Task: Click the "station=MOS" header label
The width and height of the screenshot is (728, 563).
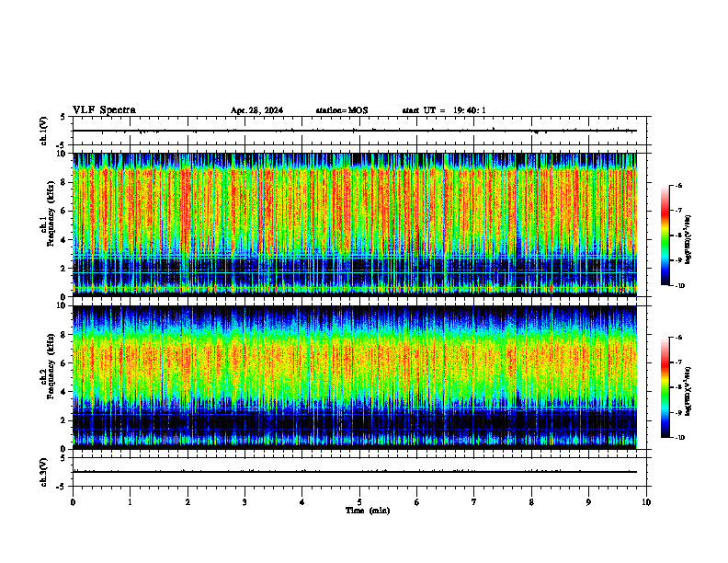Action: point(342,110)
